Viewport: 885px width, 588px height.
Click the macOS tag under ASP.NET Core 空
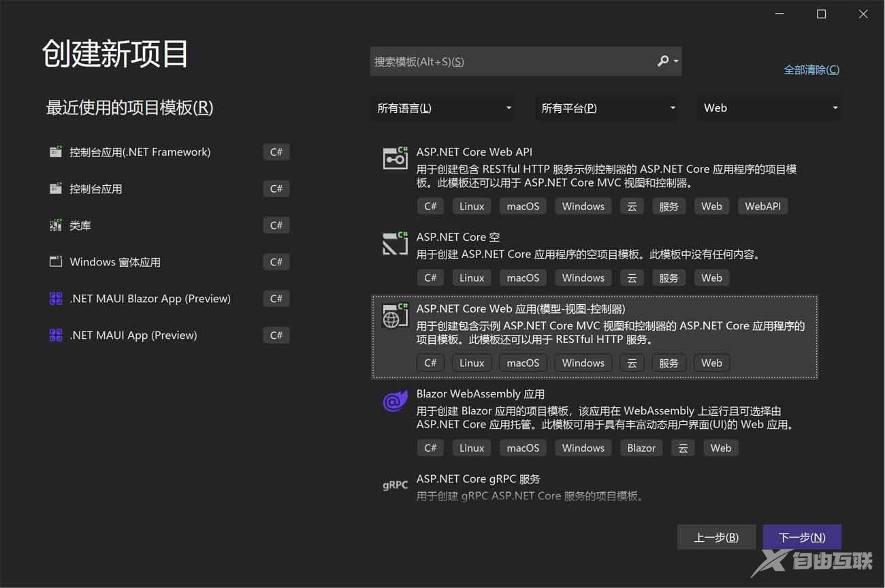coord(523,278)
